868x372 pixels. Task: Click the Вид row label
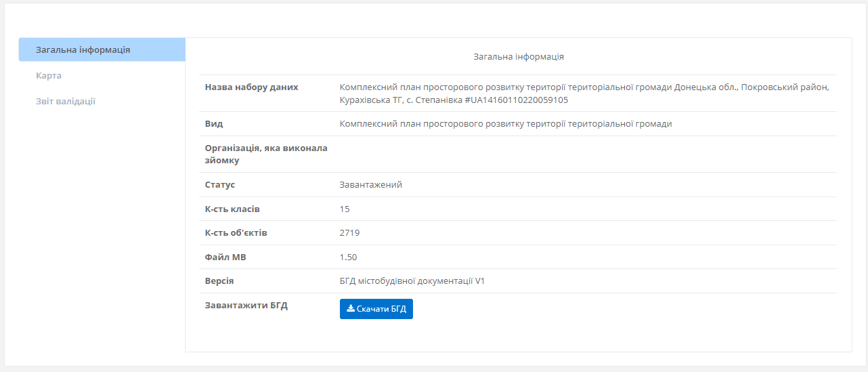214,124
